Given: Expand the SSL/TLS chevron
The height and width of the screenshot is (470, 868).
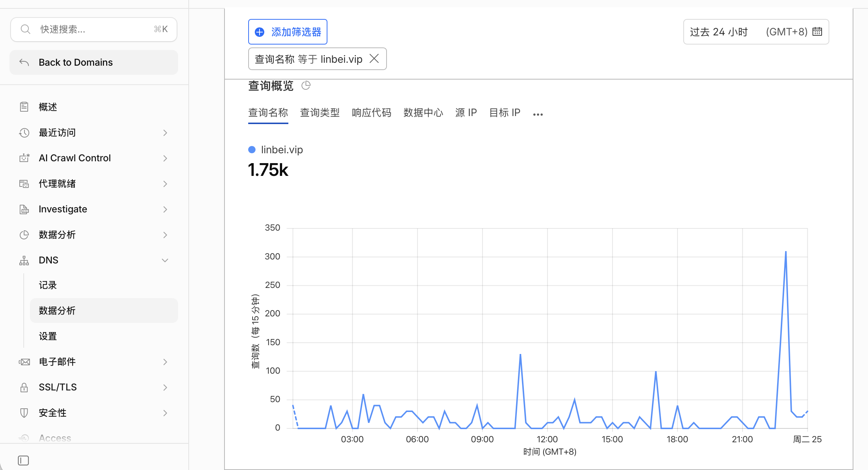Looking at the screenshot, I should 165,387.
